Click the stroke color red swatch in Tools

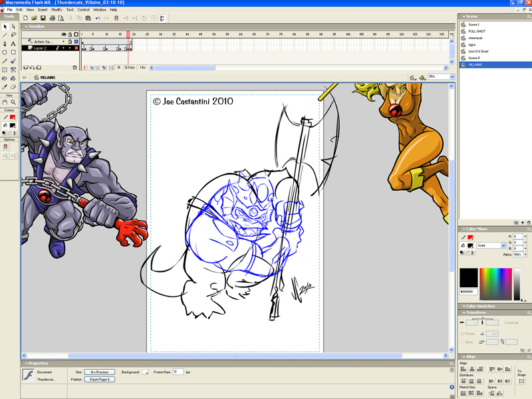coord(13,117)
